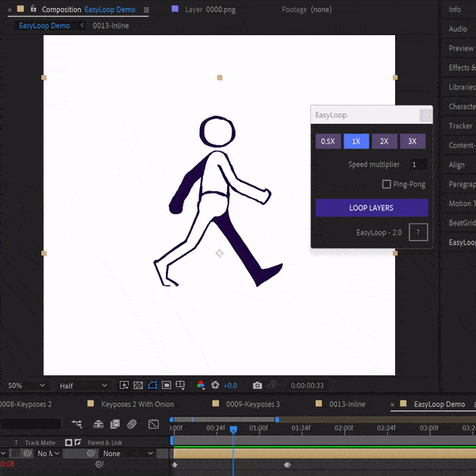Toggle the transparency grid icon
This screenshot has height=476, width=476.
point(138,386)
